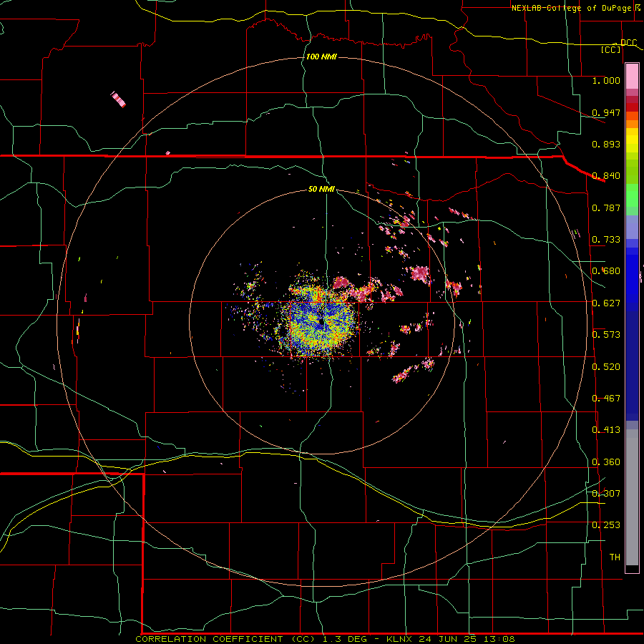The width and height of the screenshot is (644, 644).
Task: Select the 0.840 color scale value
Action: pos(606,176)
